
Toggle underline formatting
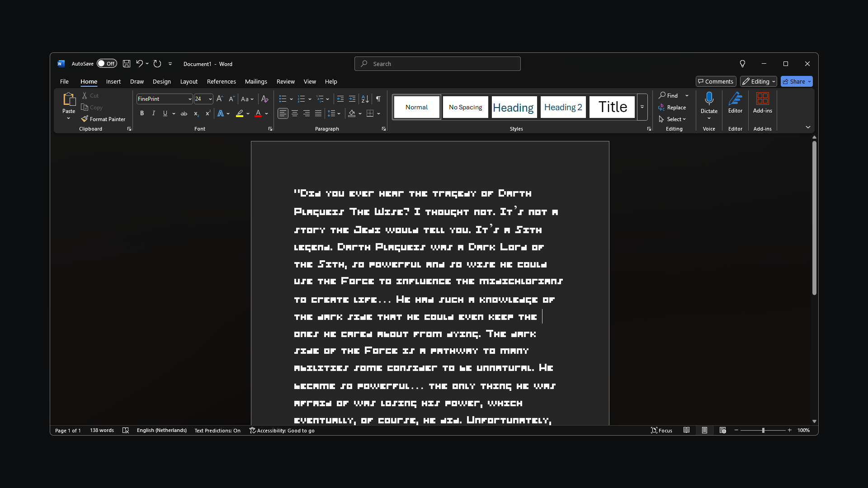click(165, 113)
